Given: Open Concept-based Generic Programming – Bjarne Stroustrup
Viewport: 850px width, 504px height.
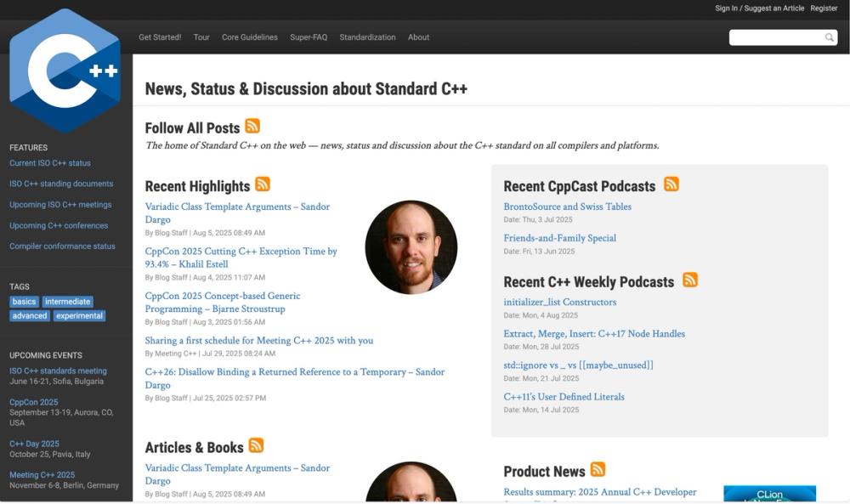Looking at the screenshot, I should [222, 303].
